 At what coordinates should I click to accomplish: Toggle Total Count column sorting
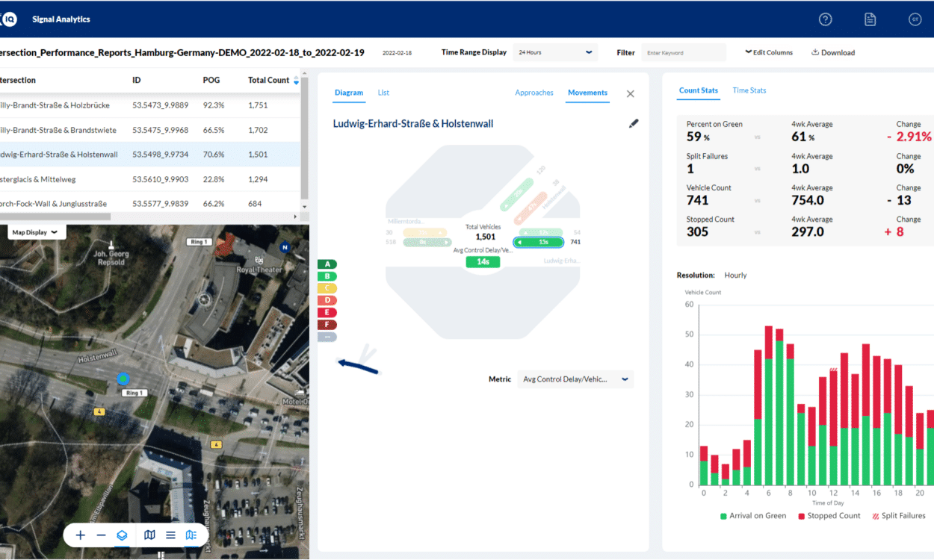coord(296,80)
